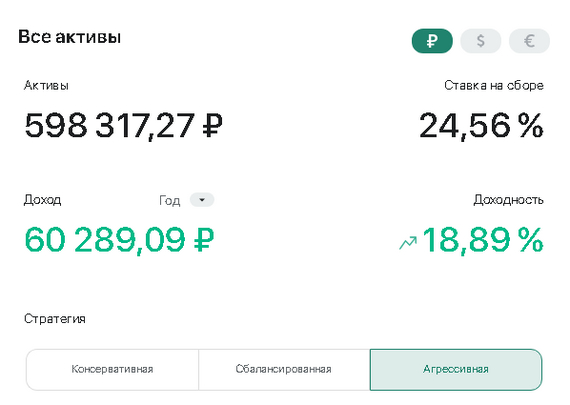The width and height of the screenshot is (570, 405).
Task: Switch currency to euros
Action: coord(529,41)
